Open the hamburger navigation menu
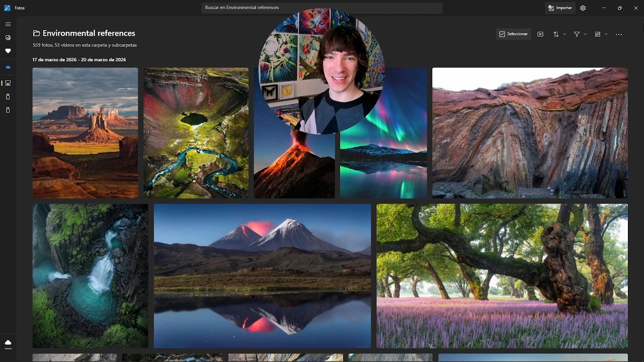This screenshot has height=362, width=644. coord(8,24)
